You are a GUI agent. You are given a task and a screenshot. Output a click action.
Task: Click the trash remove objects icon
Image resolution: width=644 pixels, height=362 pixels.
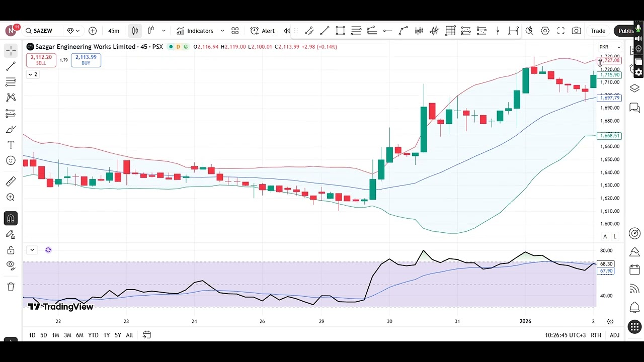click(11, 287)
